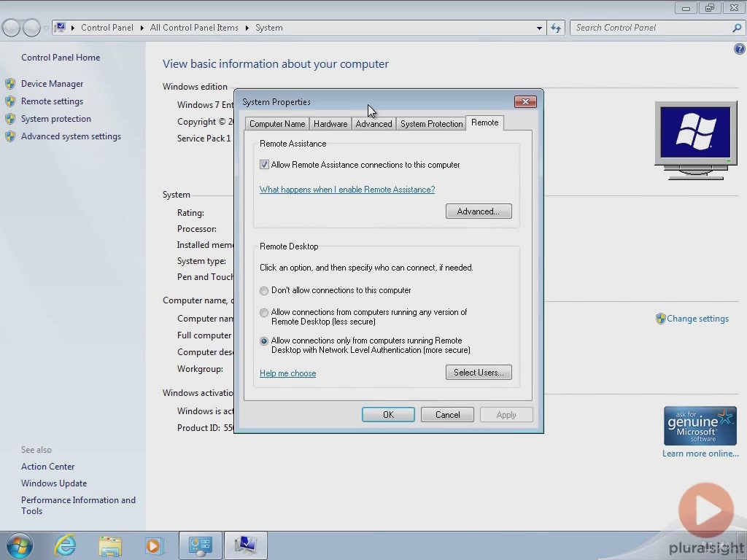Viewport: 747px width, 560px height.
Task: Launch Windows Media Player from the taskbar
Action: pyautogui.click(x=154, y=545)
